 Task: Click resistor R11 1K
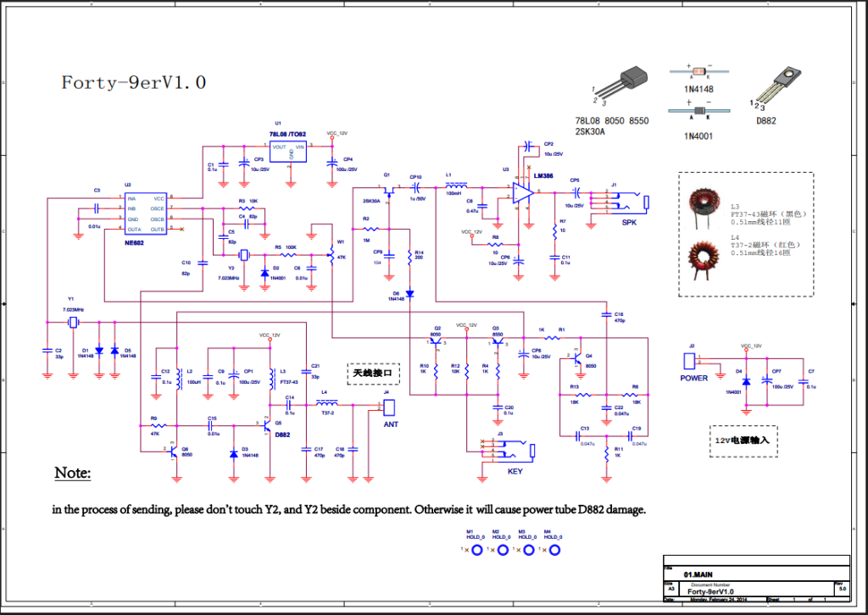pos(607,453)
